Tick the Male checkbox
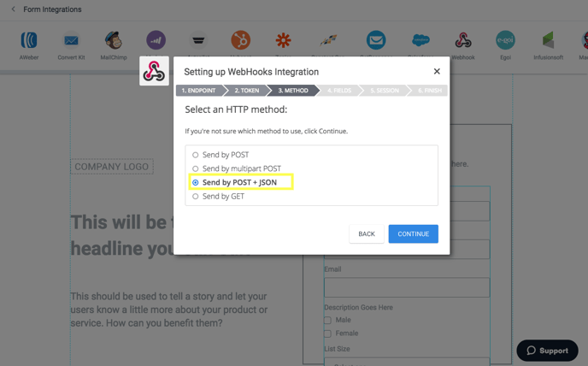Viewport: 588px width, 366px height. pos(327,320)
